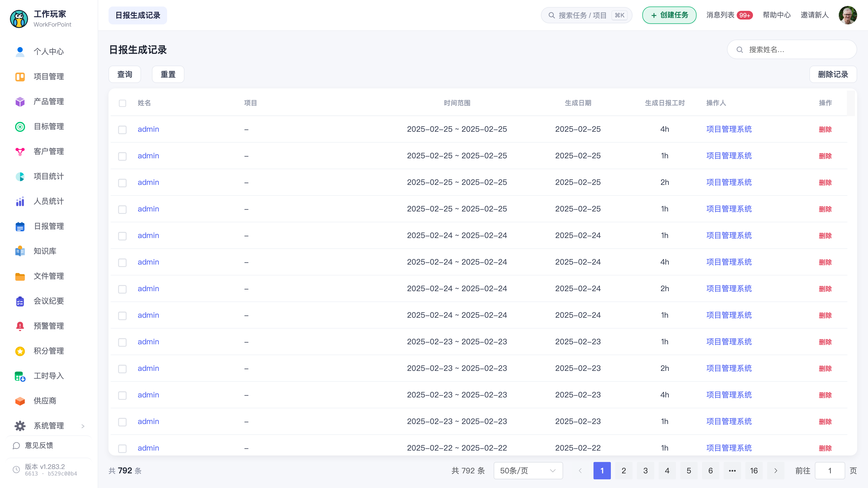Open the 50条/页 page size dropdown

click(x=528, y=470)
